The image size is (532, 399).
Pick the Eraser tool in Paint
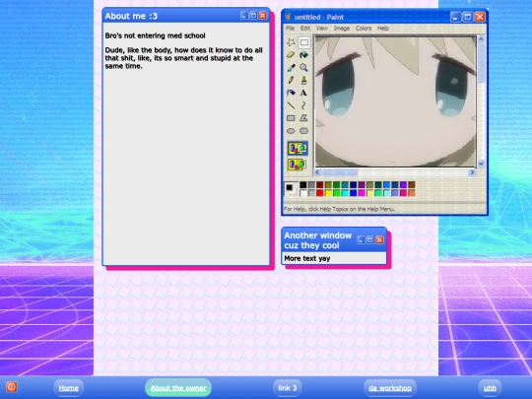click(x=291, y=55)
